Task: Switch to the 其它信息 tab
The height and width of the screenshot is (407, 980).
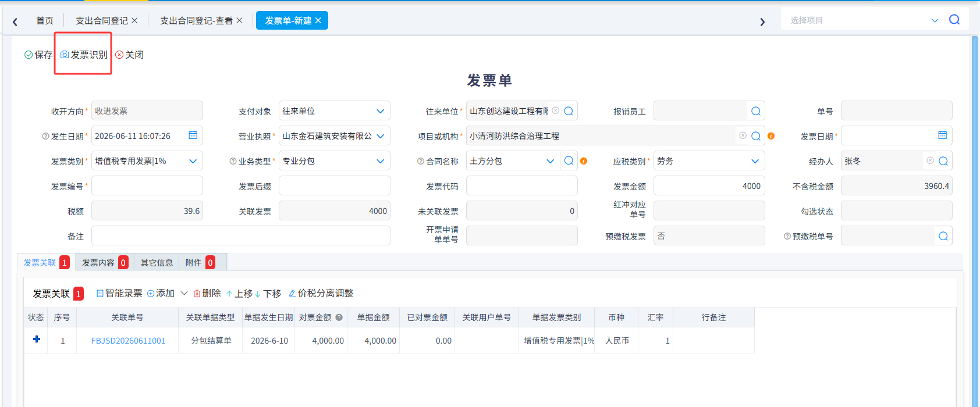Action: click(x=157, y=263)
